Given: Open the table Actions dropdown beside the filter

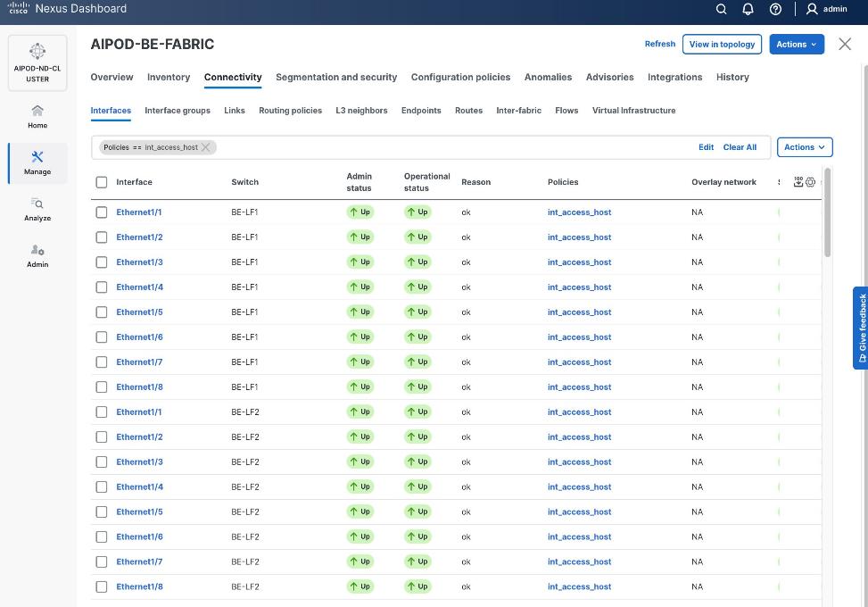Looking at the screenshot, I should (804, 147).
